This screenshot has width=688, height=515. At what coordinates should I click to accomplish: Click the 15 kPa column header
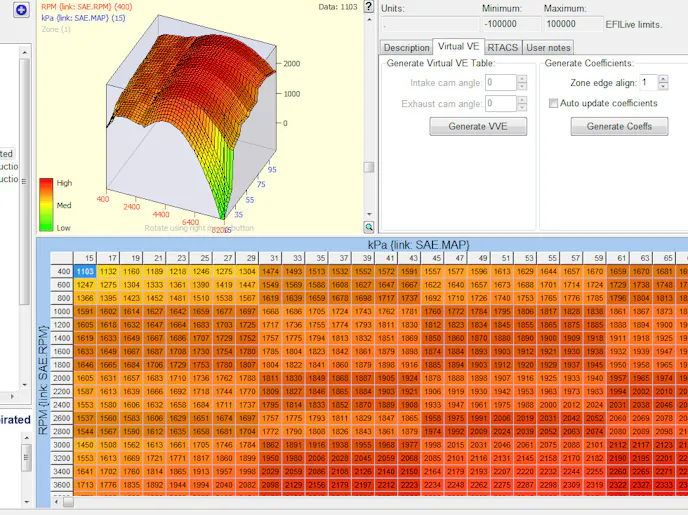pyautogui.click(x=90, y=258)
